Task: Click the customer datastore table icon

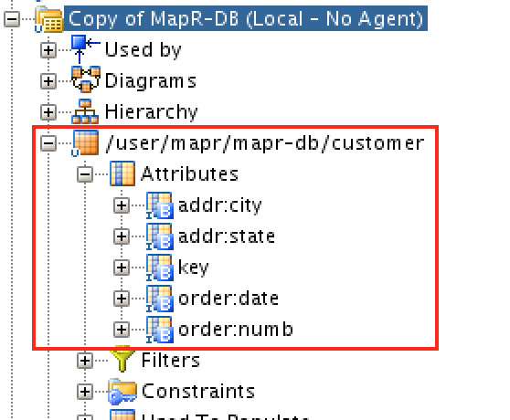Action: click(x=85, y=143)
